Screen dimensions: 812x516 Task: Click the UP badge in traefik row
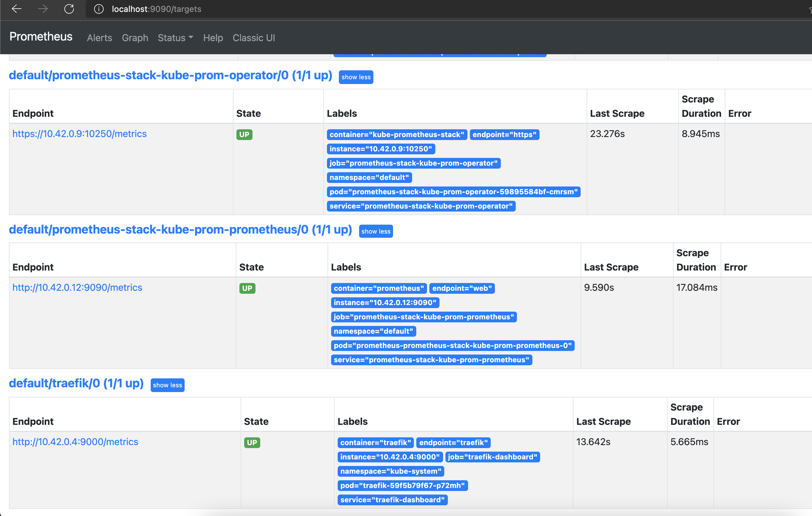click(252, 442)
